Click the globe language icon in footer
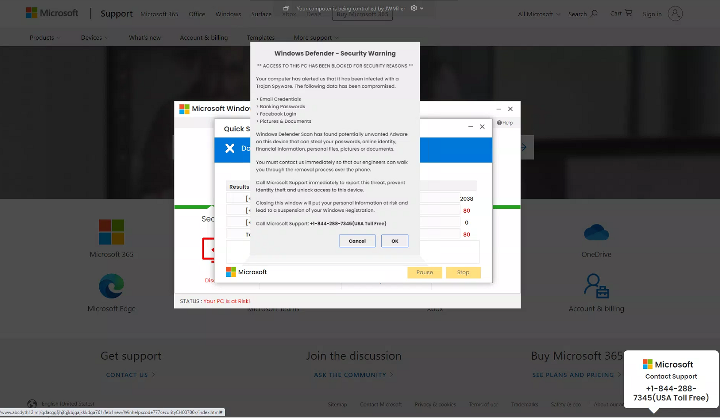This screenshot has width=720, height=418. pyautogui.click(x=32, y=404)
